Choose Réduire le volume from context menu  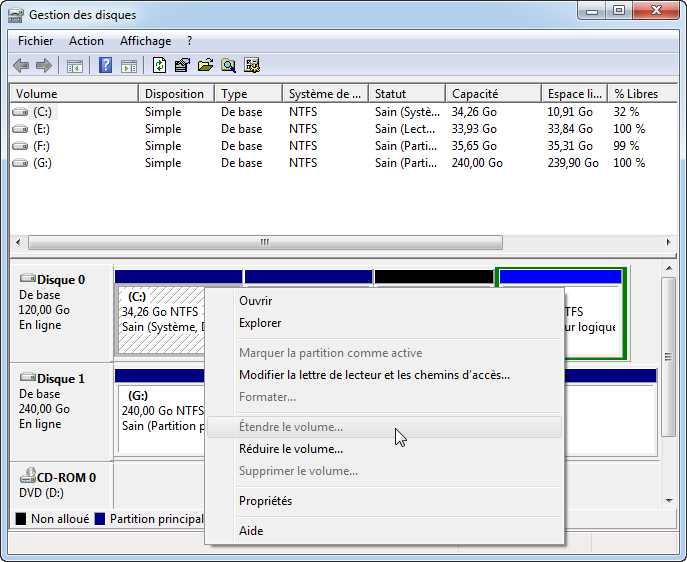pos(291,449)
